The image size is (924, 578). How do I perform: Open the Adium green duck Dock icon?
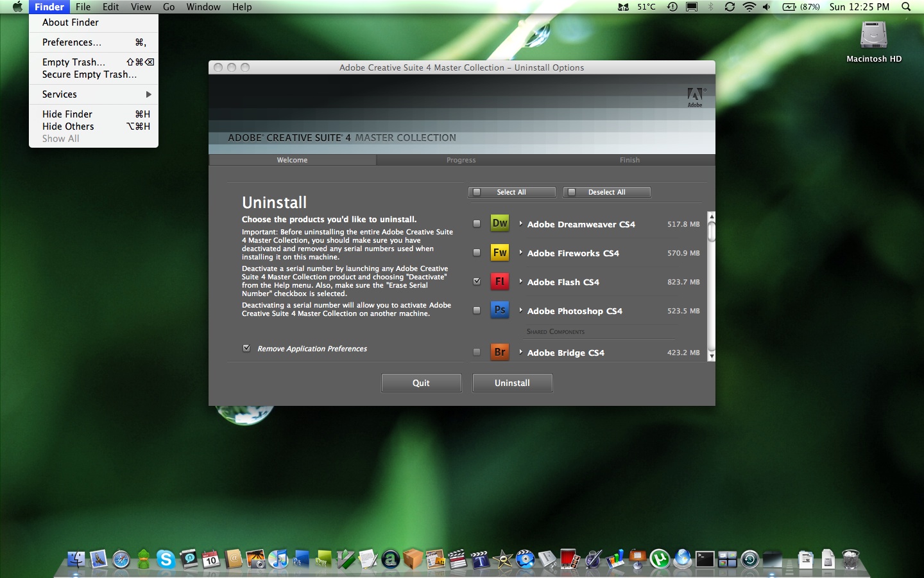click(144, 559)
